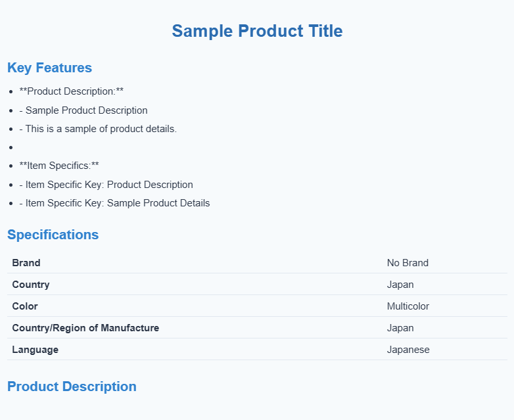This screenshot has height=420, width=514.
Task: Click the Language row label
Action: coord(35,350)
